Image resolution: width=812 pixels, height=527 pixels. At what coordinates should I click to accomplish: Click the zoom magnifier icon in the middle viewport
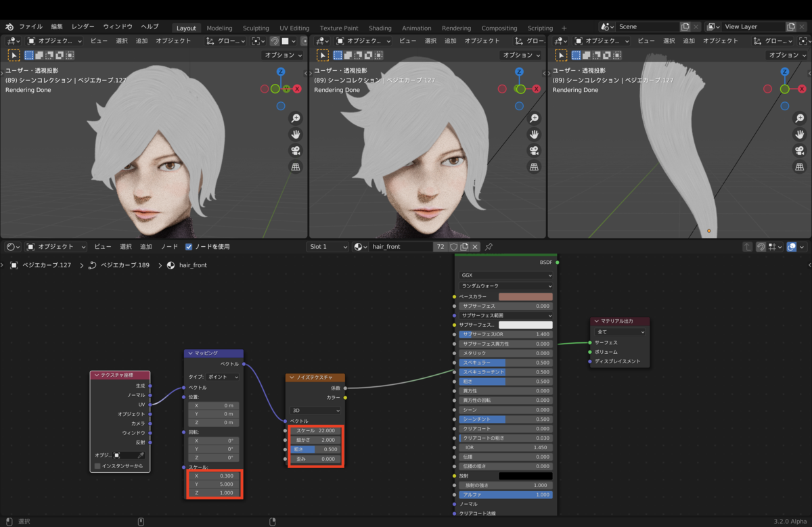534,118
